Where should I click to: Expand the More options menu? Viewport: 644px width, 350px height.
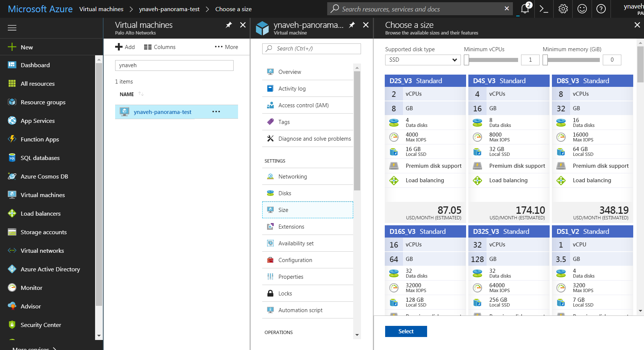tap(227, 47)
